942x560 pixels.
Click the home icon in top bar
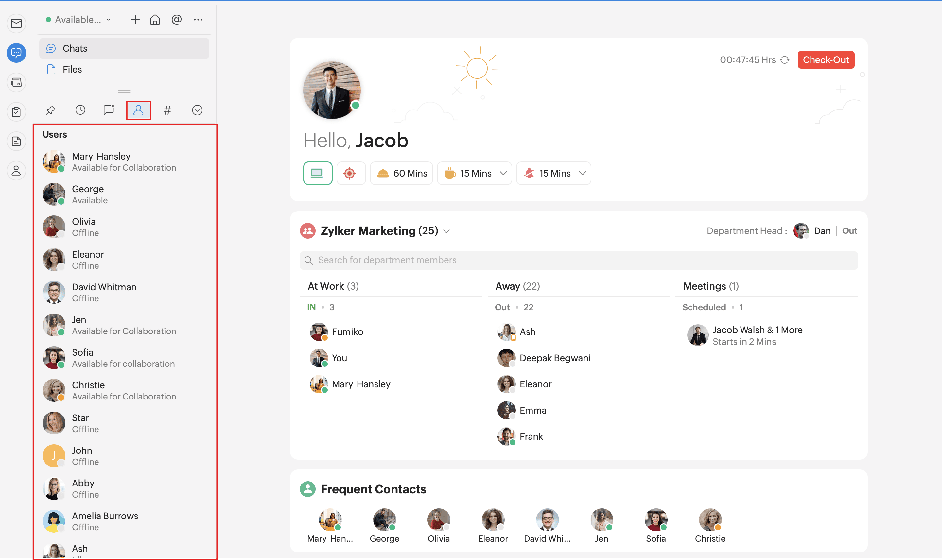(x=155, y=20)
